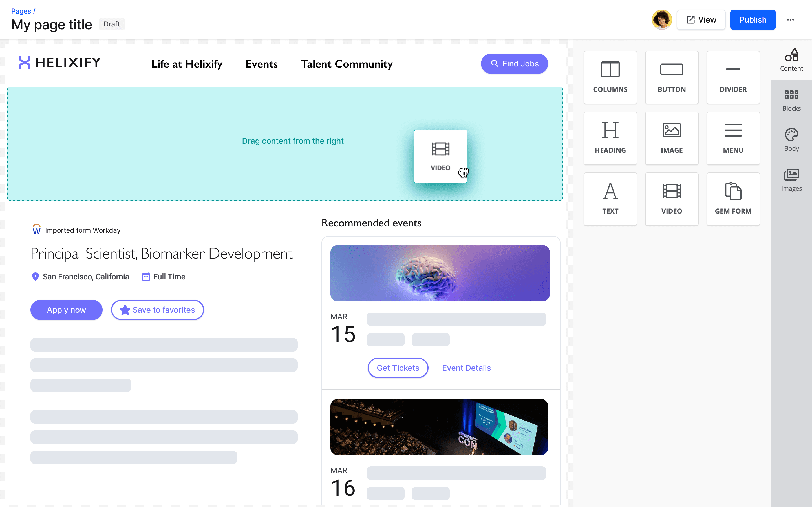812x507 pixels.
Task: Select the Columns content block
Action: point(610,77)
